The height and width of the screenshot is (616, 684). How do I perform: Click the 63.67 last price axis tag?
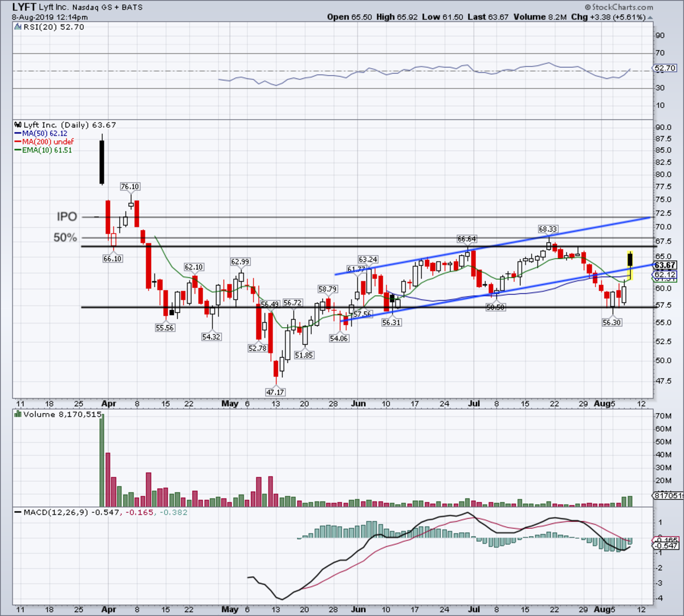(665, 266)
